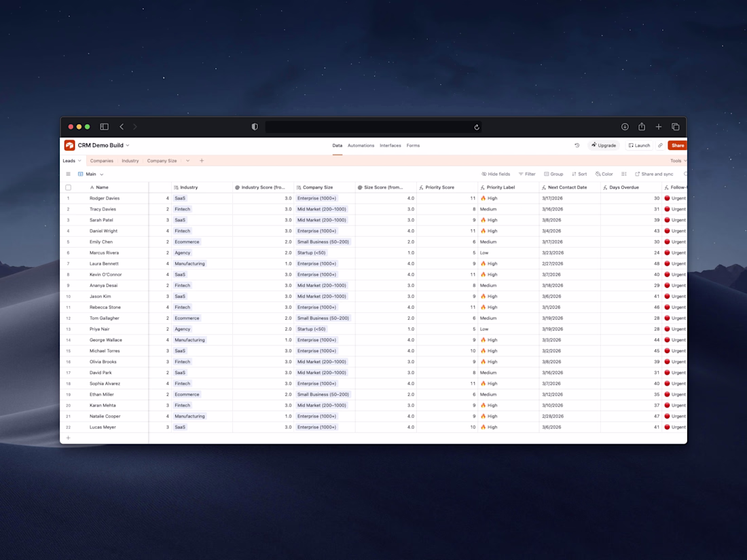Click Ecommerce tag in Emily Chen row
This screenshot has width=747, height=560.
point(187,242)
